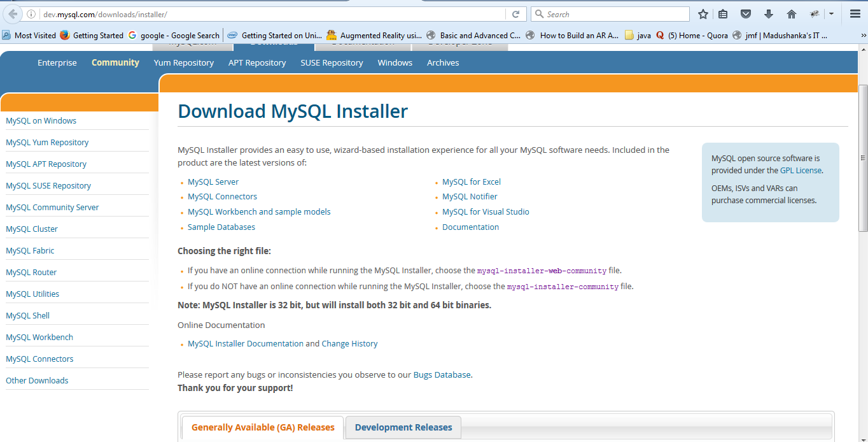Open the Most Visited bookmark

(29, 36)
